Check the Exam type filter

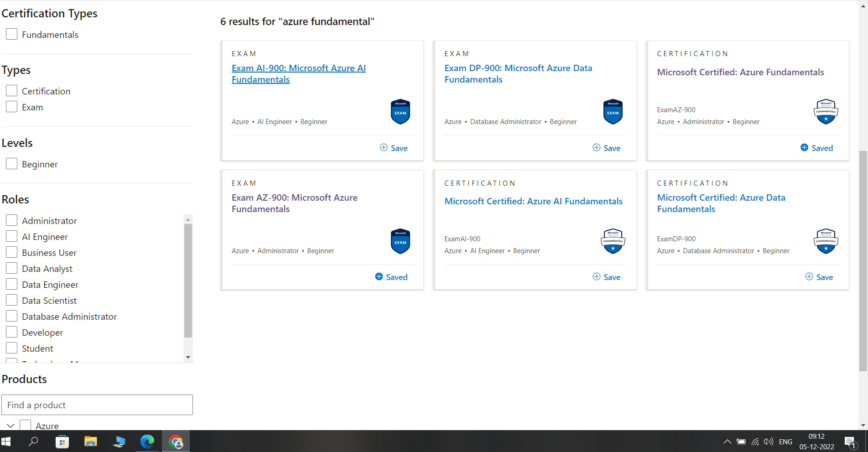pyautogui.click(x=11, y=107)
